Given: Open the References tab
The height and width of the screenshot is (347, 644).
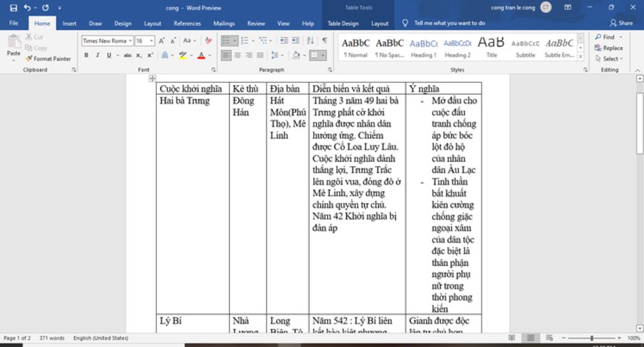Looking at the screenshot, I should [x=187, y=23].
